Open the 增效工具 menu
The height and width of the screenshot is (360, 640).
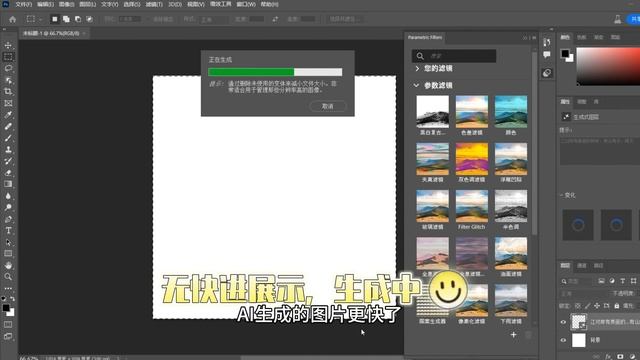[220, 4]
